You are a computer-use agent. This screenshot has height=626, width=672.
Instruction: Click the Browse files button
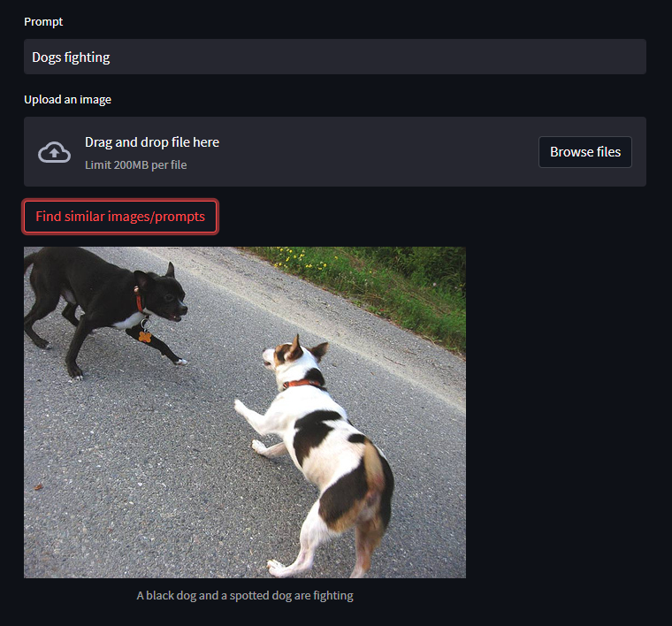(584, 152)
